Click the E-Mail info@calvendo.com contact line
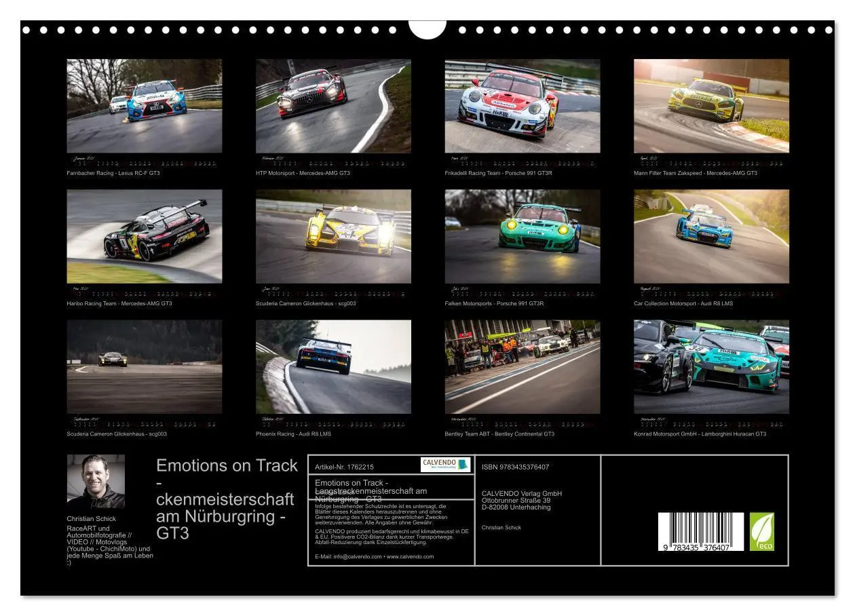This screenshot has height=616, width=855. (x=375, y=556)
